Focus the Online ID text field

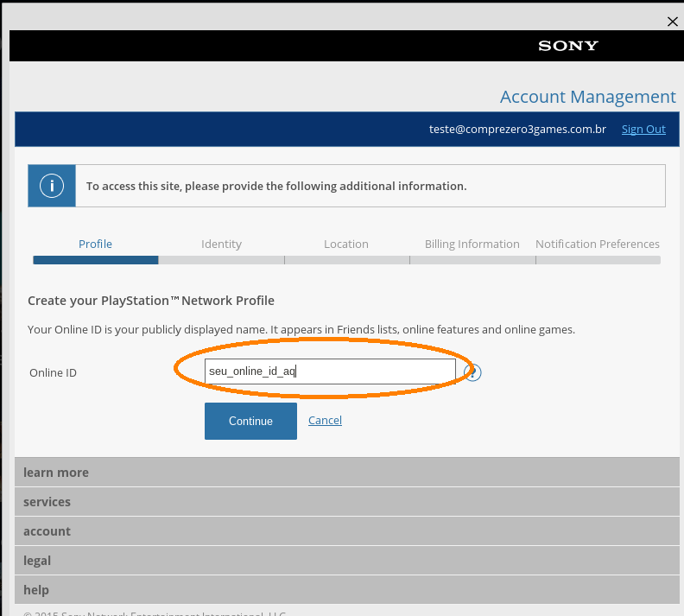coord(330,372)
